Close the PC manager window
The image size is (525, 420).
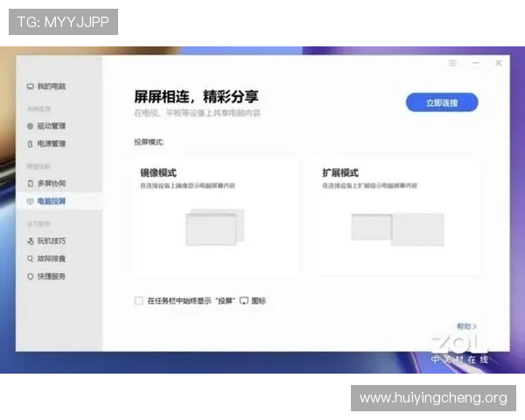click(x=498, y=63)
